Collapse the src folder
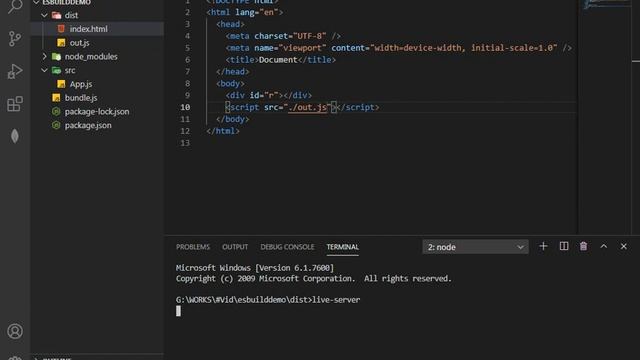 click(44, 70)
